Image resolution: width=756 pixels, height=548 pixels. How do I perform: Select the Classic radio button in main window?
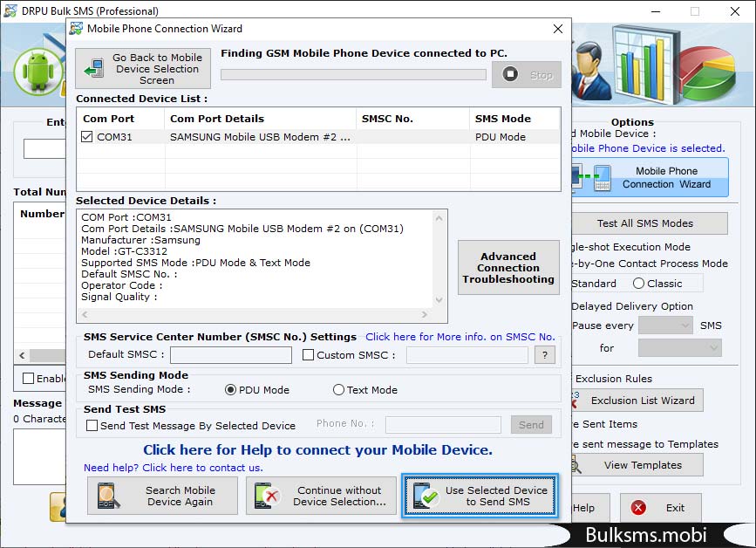(638, 284)
